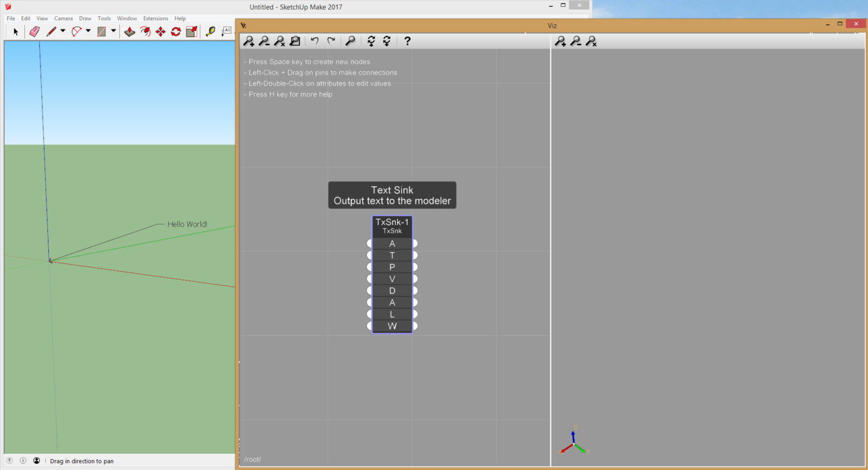
Task: Open Viz help via the question mark icon
Action: tap(407, 41)
